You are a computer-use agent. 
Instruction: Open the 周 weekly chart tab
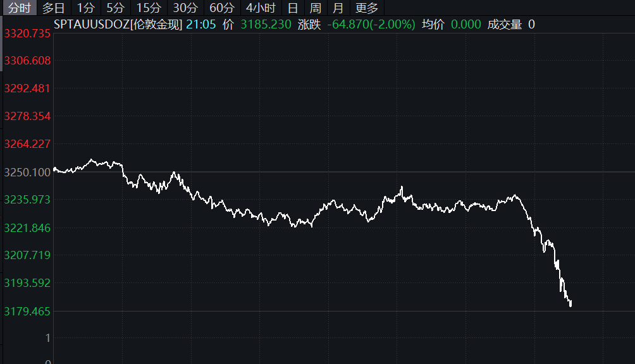pos(316,8)
